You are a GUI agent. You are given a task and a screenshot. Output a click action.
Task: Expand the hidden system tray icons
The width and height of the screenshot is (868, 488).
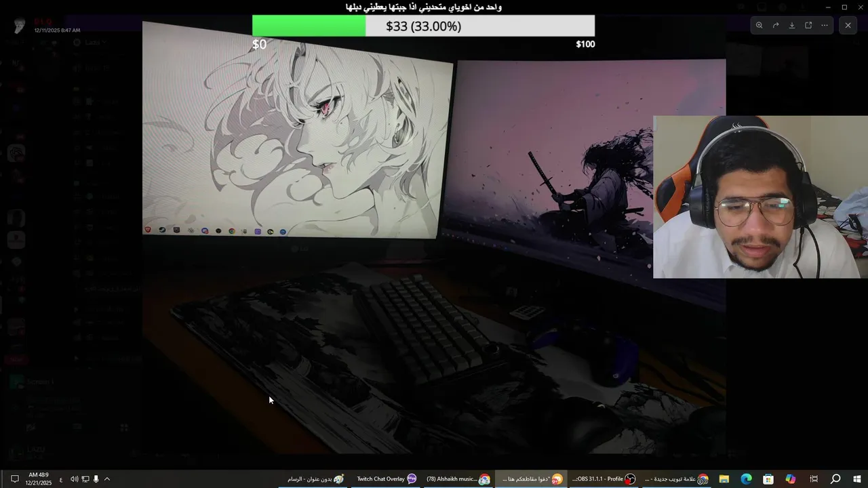point(106,479)
